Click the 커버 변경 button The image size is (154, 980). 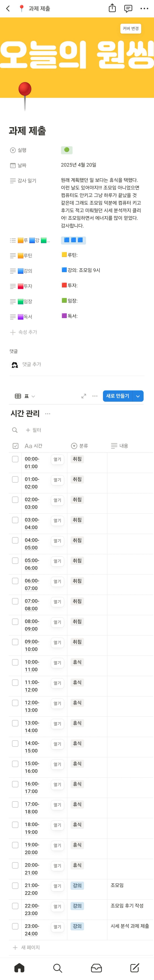click(131, 29)
